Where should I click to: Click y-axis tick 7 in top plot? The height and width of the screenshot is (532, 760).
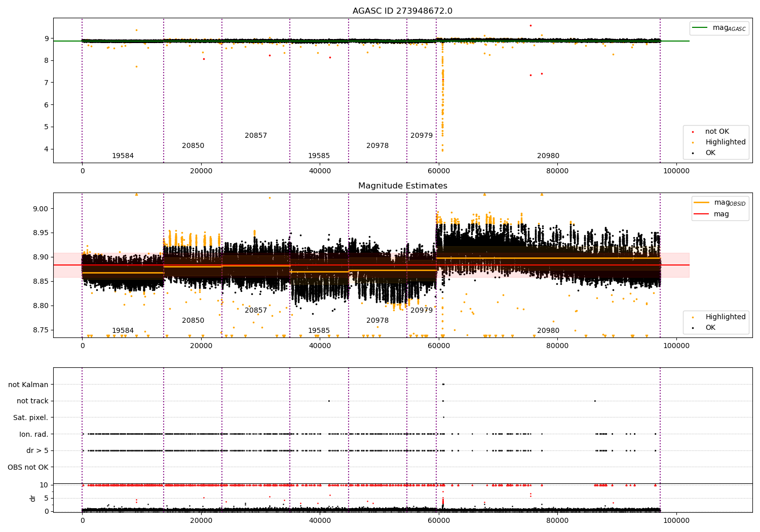pos(46,83)
